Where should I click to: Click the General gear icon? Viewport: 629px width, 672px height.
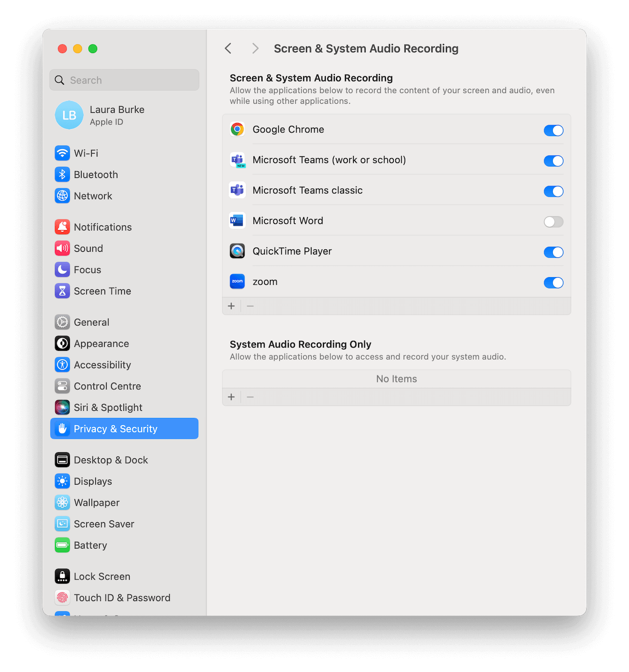(x=62, y=322)
